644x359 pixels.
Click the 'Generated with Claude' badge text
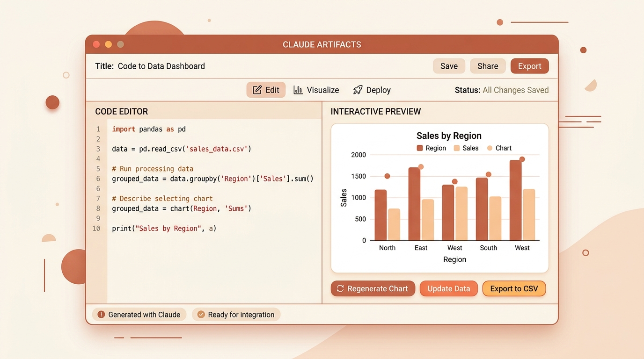(x=144, y=315)
